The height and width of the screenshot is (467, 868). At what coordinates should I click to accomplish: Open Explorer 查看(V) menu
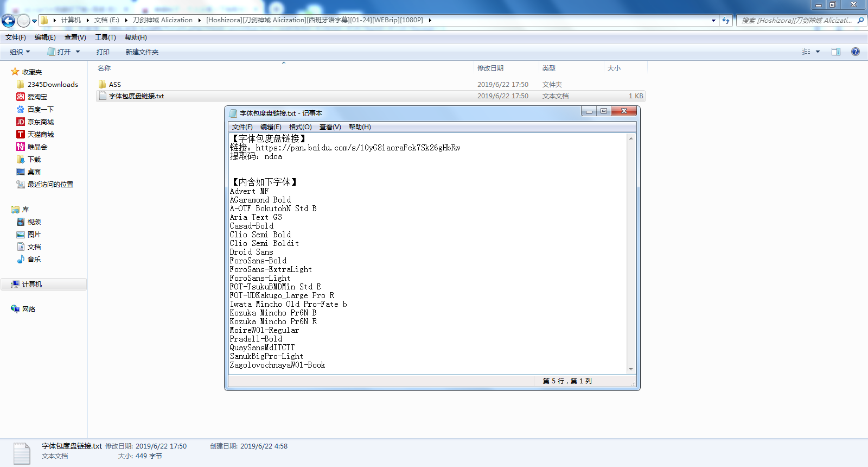pos(75,37)
